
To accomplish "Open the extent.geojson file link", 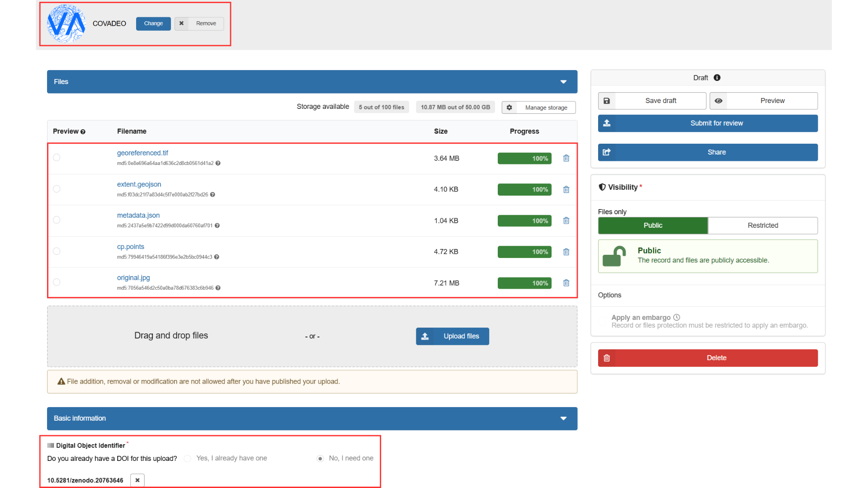I will (139, 184).
